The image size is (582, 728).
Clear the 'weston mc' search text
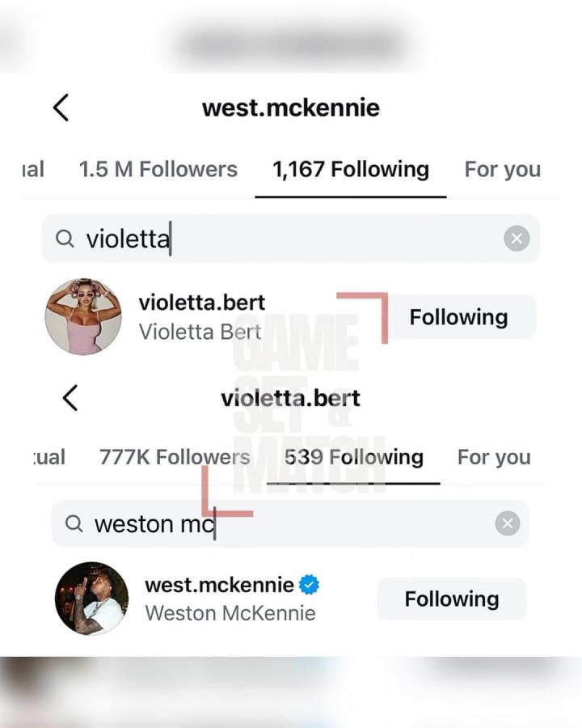508,523
